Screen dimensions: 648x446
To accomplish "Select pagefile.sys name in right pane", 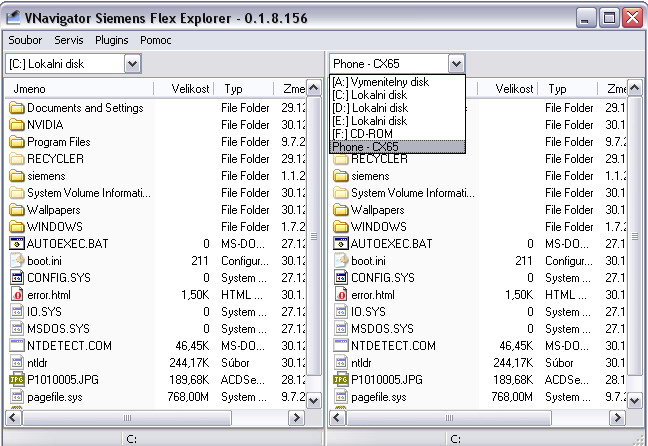I will coord(379,397).
